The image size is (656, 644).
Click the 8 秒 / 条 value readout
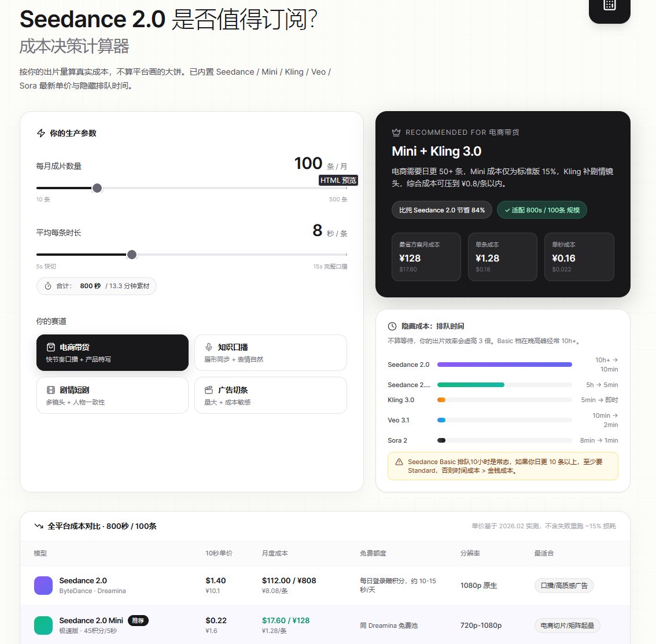pos(330,230)
